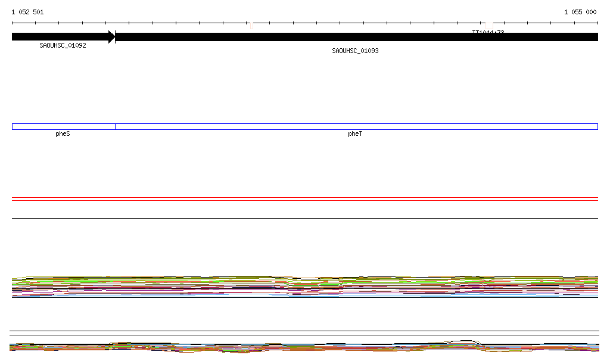Click the pheS blue feature box

point(64,126)
